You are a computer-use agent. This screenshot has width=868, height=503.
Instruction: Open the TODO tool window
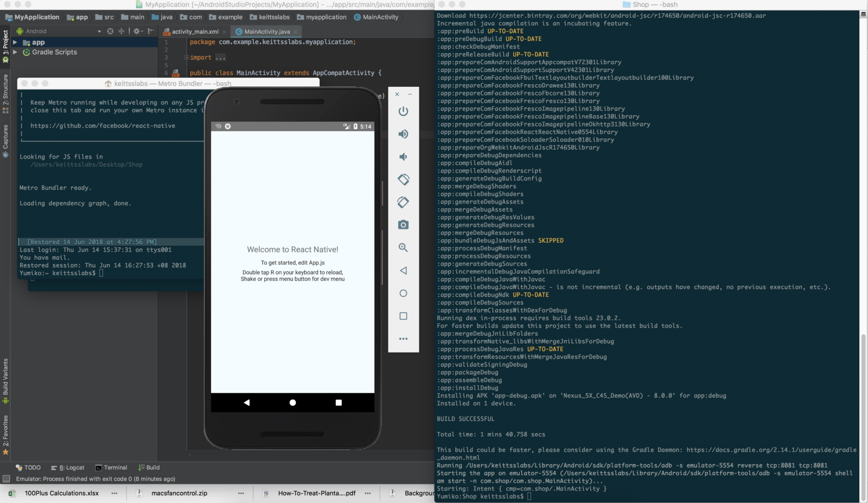pos(28,467)
